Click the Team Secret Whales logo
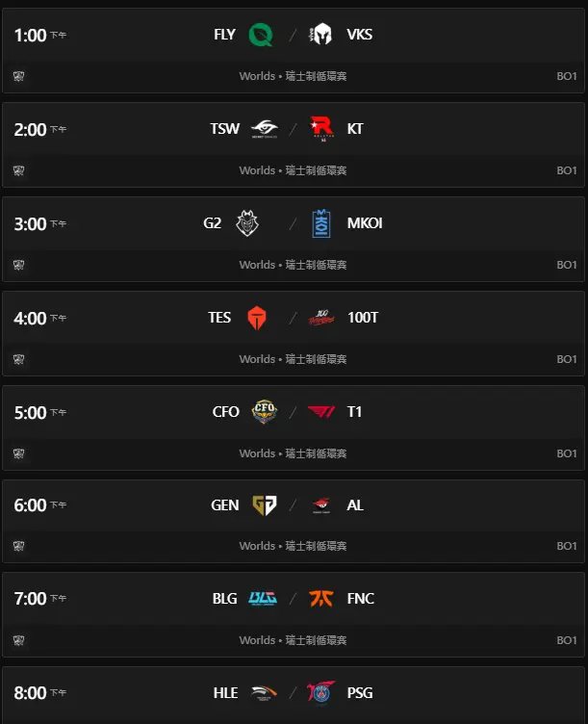This screenshot has width=588, height=724. pyautogui.click(x=262, y=129)
